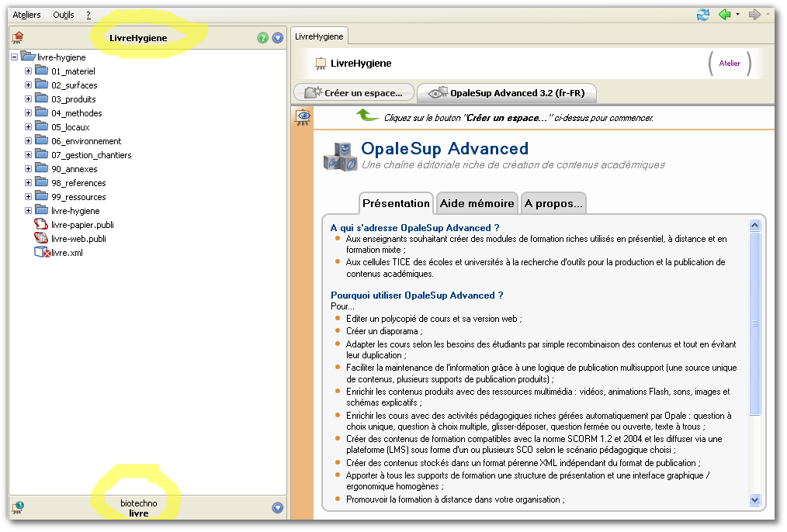
Task: Open the back arrow history dropdown
Action: (737, 15)
